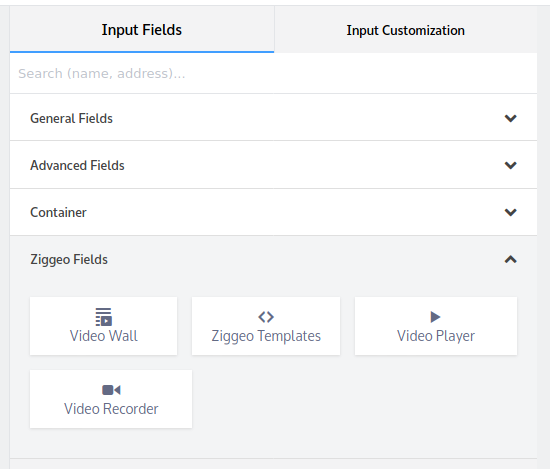Viewport: 550px width, 469px height.
Task: Insert the Video Recorder field
Action: (x=111, y=399)
